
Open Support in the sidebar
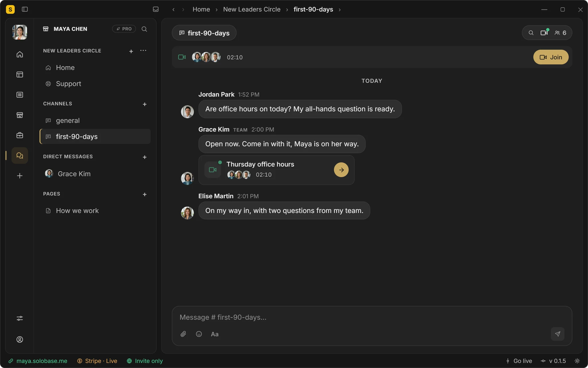coord(95,84)
